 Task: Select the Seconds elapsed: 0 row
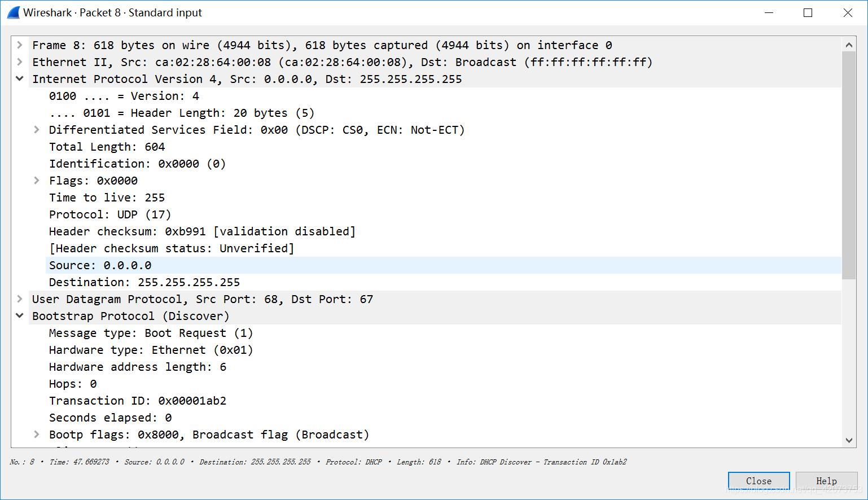coord(443,418)
